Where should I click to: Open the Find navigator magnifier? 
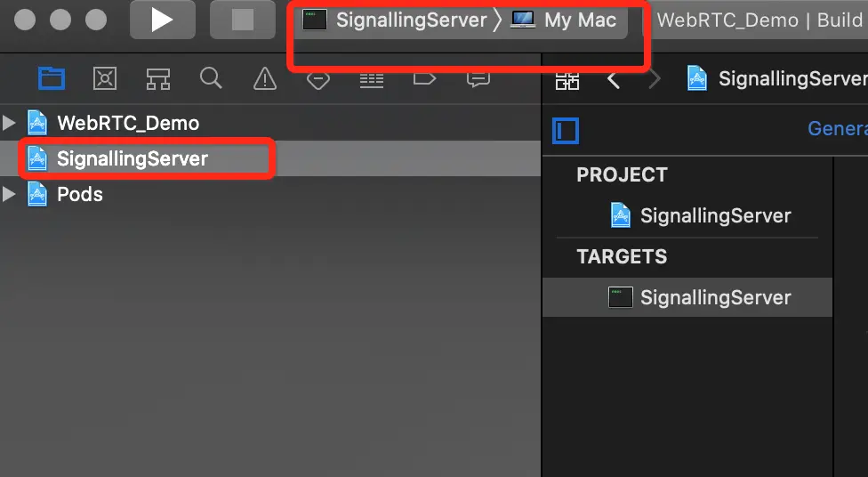[x=211, y=78]
